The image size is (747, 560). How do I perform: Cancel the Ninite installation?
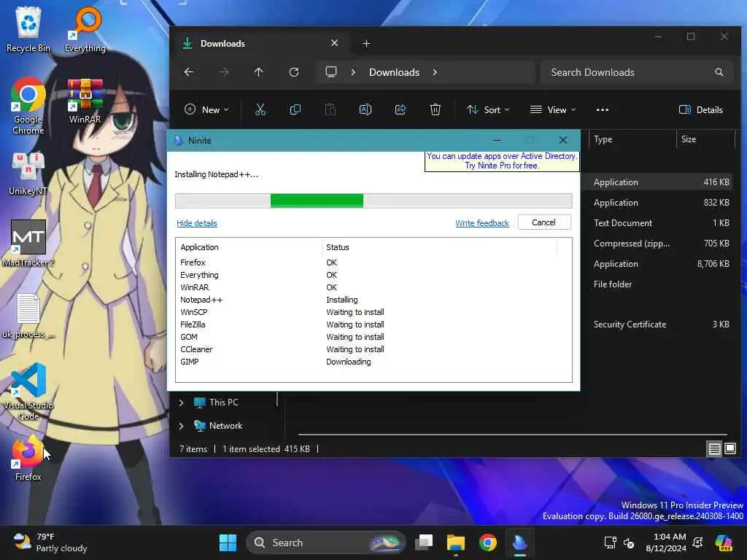pyautogui.click(x=543, y=222)
